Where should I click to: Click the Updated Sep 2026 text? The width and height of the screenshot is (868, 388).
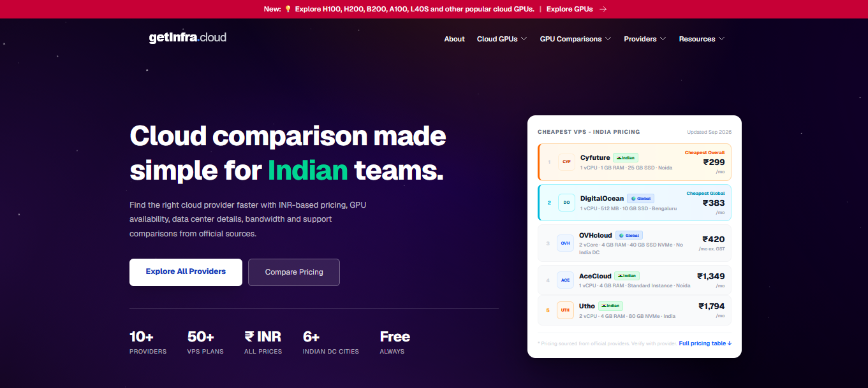coord(709,133)
